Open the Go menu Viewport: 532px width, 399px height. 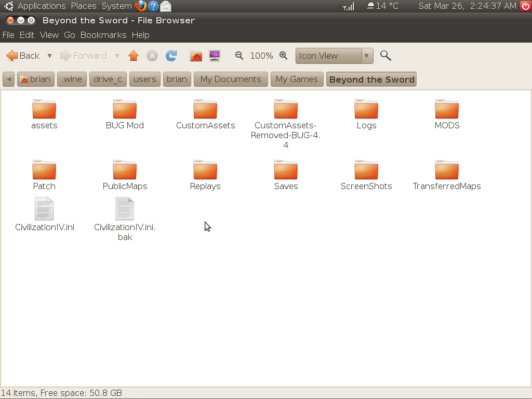click(x=70, y=35)
